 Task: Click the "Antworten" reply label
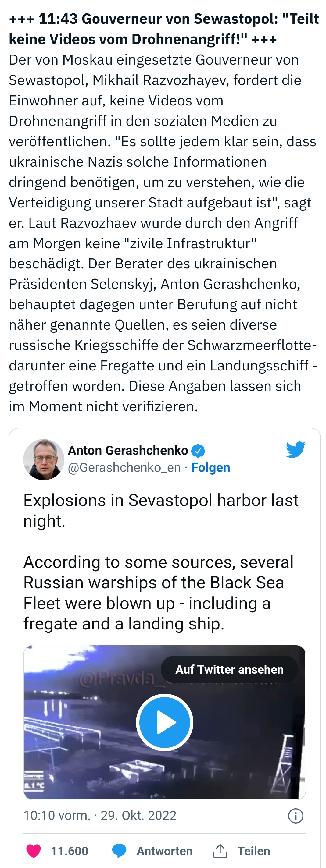coord(164,851)
